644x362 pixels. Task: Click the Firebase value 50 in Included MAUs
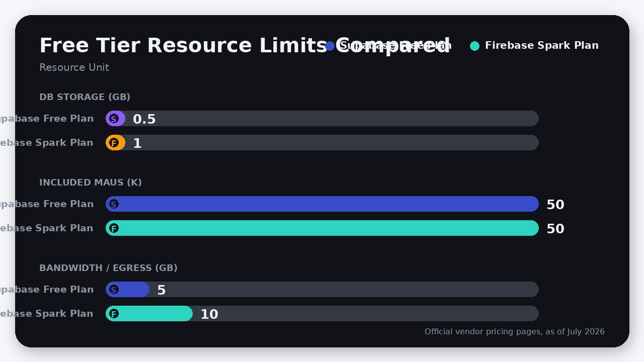pos(555,229)
